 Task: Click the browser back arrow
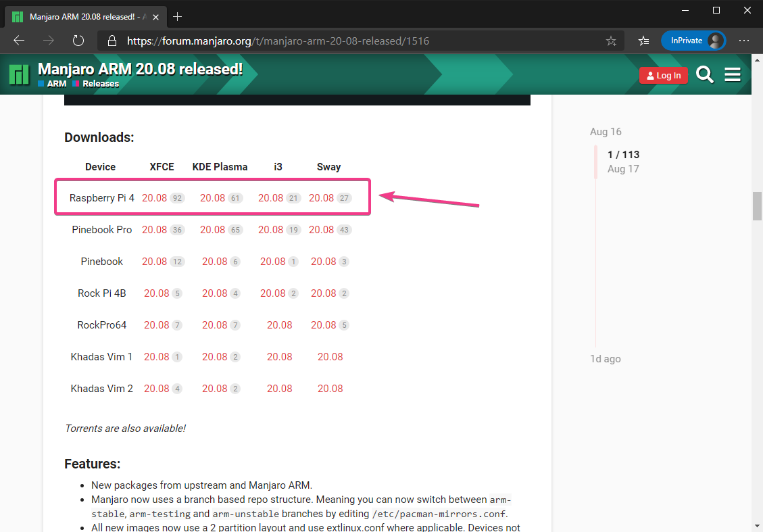(19, 41)
